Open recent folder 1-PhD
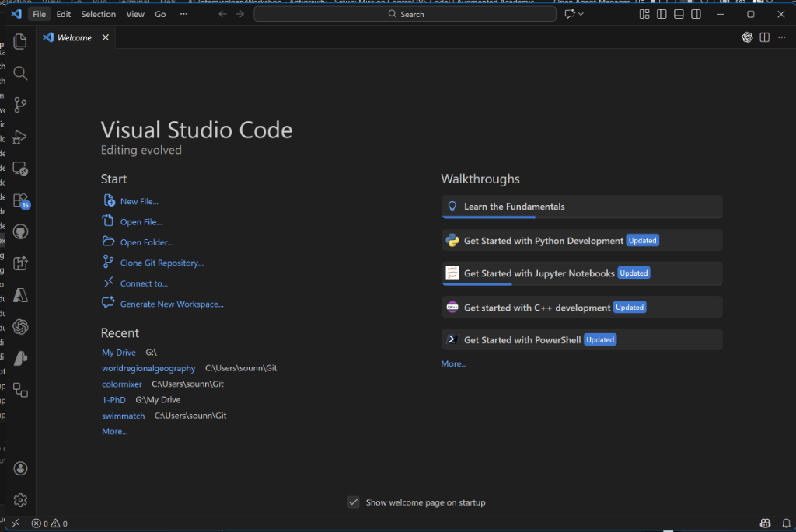The height and width of the screenshot is (532, 796). pos(113,400)
